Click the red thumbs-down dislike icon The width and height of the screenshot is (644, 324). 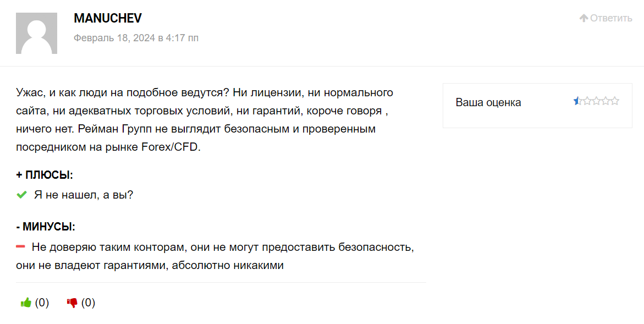72,303
